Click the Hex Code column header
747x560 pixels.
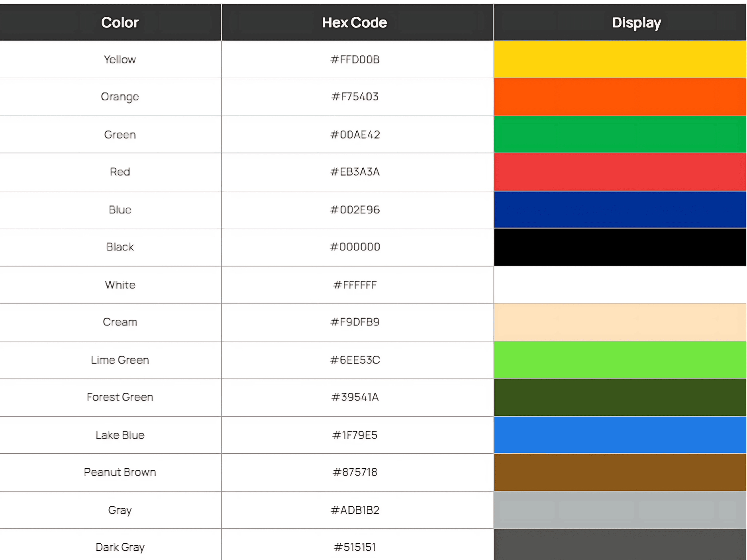[354, 23]
